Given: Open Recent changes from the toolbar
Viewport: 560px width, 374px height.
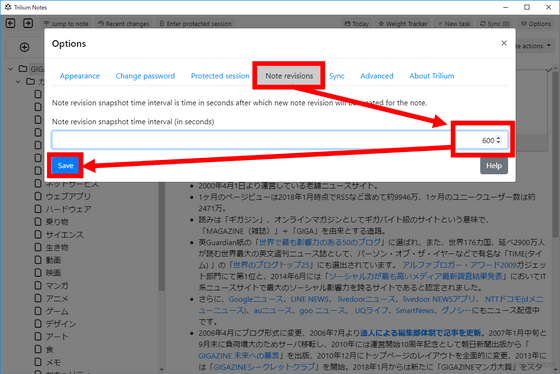Looking at the screenshot, I should coord(124,24).
